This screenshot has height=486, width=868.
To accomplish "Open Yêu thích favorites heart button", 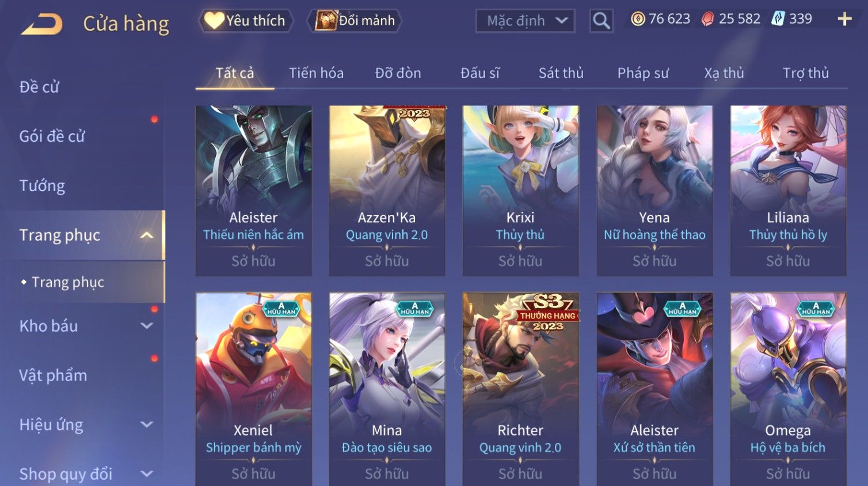I will click(246, 21).
